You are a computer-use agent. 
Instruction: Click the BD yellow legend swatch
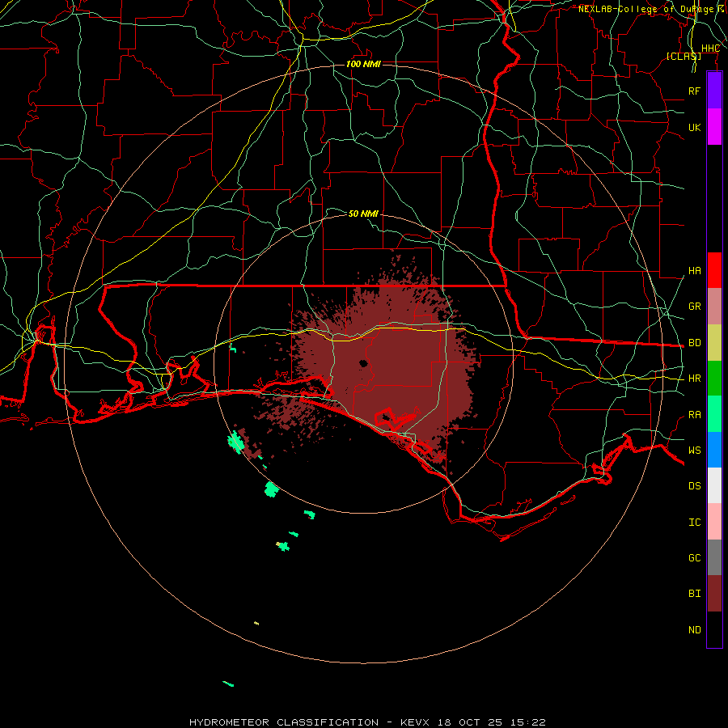pos(714,343)
